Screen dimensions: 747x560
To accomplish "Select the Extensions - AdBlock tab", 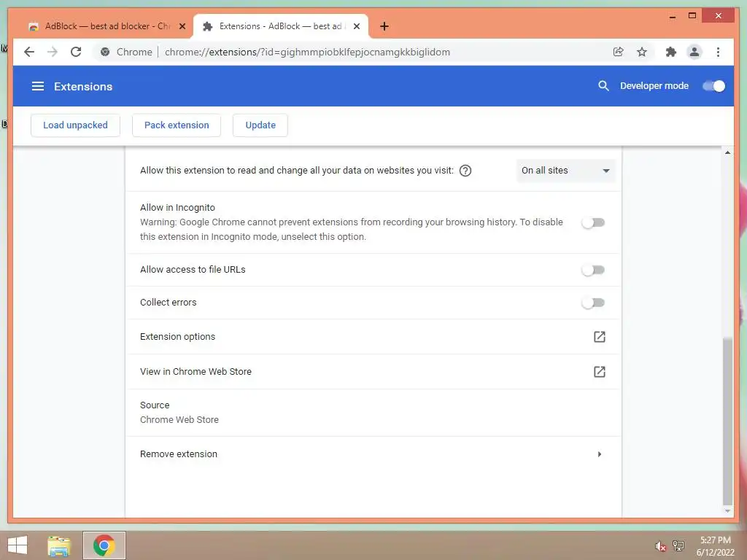I will pos(280,26).
